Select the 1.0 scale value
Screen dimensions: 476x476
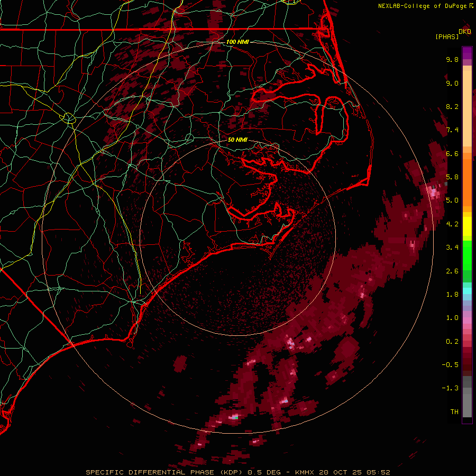point(452,318)
